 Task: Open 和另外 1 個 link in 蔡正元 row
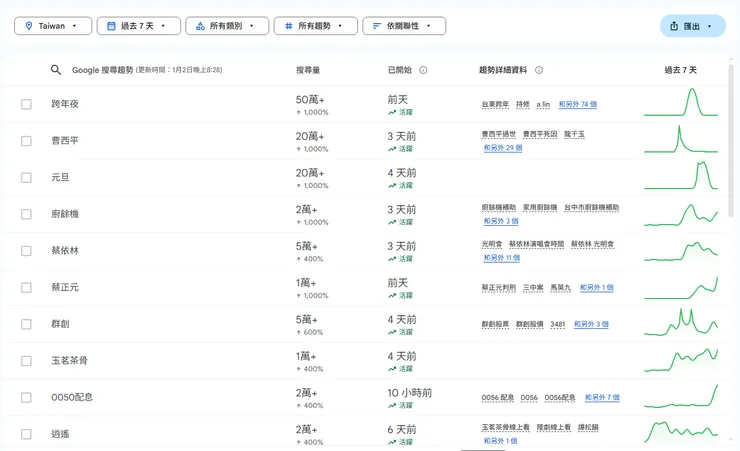pos(597,287)
